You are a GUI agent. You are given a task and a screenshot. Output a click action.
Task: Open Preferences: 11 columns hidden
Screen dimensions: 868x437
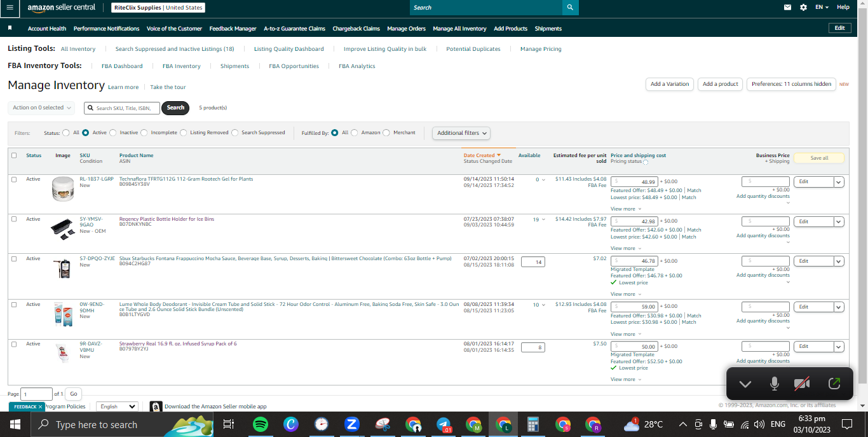pyautogui.click(x=791, y=84)
